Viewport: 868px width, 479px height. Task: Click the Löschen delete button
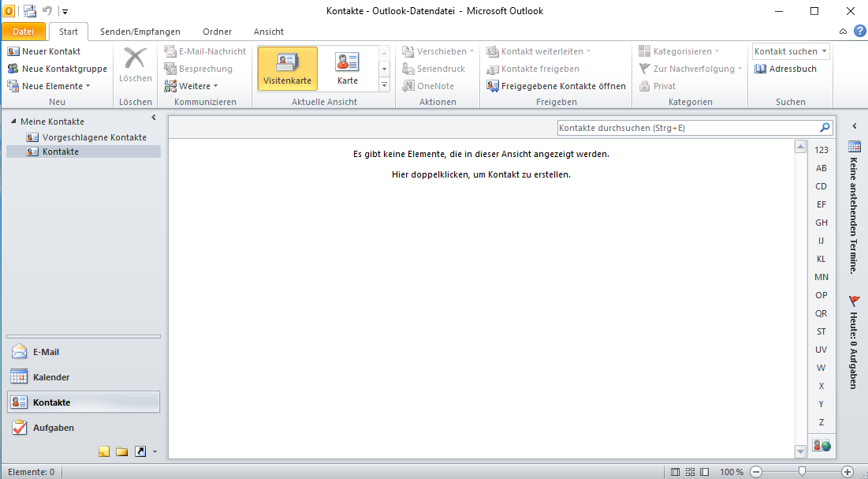tap(135, 65)
